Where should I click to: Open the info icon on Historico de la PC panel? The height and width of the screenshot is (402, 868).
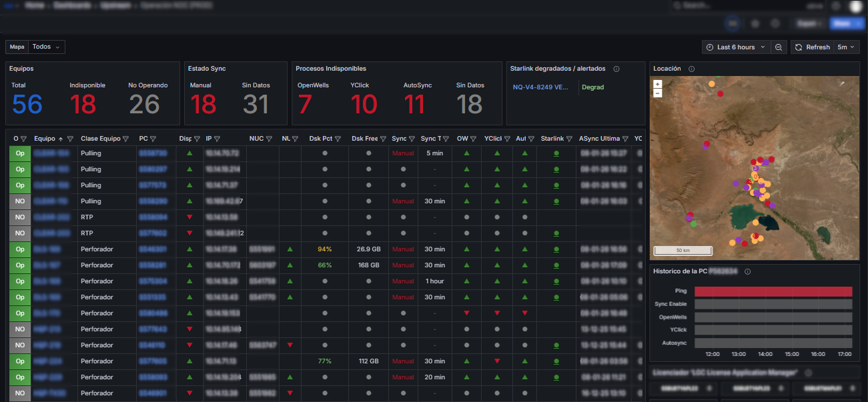[x=746, y=271]
